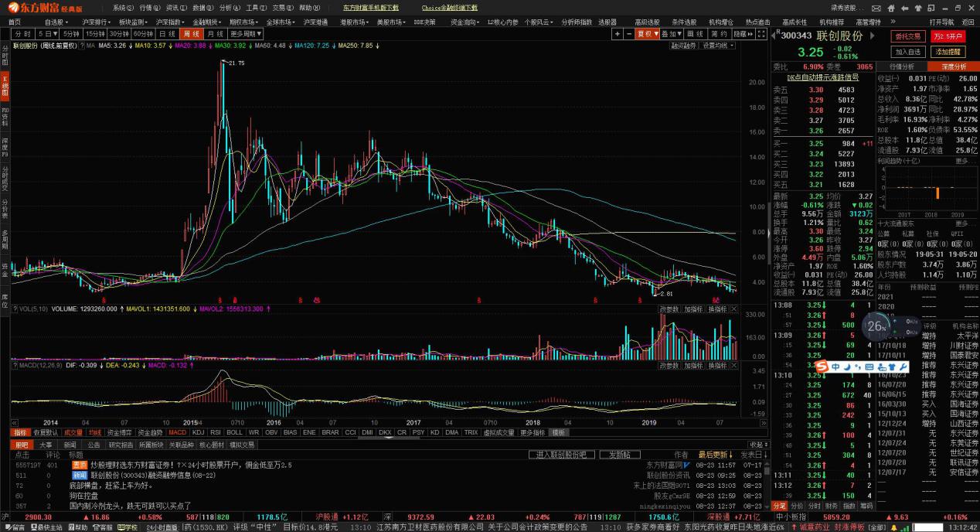Zoom out the K-line chart with minus

click(628, 34)
